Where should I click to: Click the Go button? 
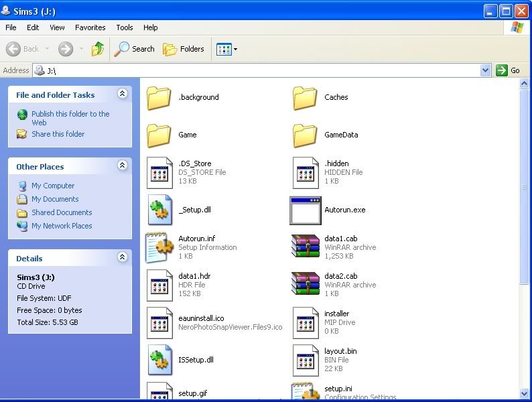point(508,70)
